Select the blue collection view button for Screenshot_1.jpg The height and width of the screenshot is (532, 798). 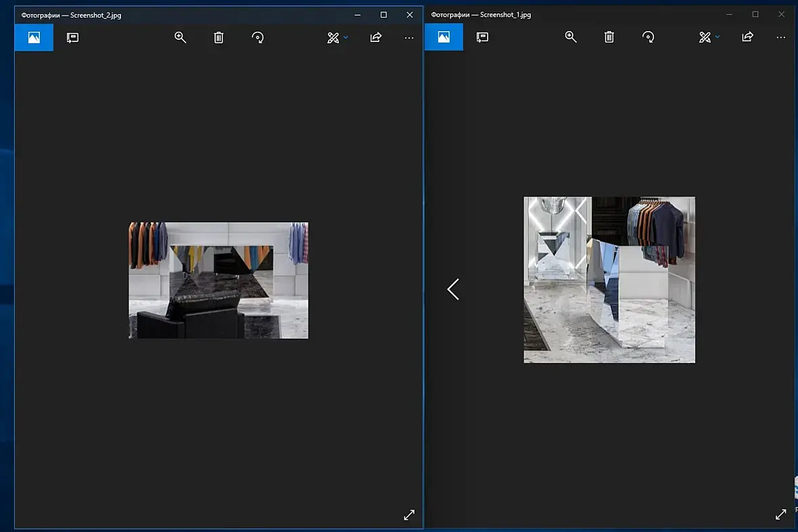click(x=444, y=37)
